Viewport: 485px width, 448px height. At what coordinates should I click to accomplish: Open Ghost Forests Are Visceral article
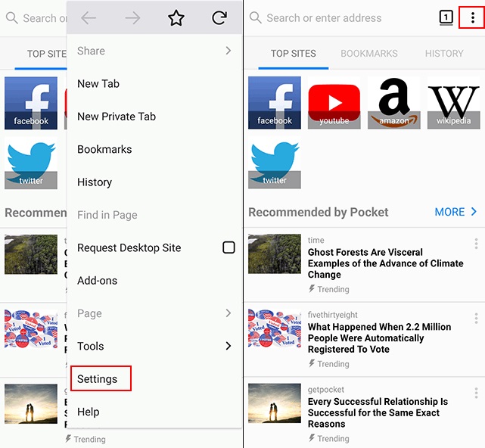pyautogui.click(x=385, y=263)
